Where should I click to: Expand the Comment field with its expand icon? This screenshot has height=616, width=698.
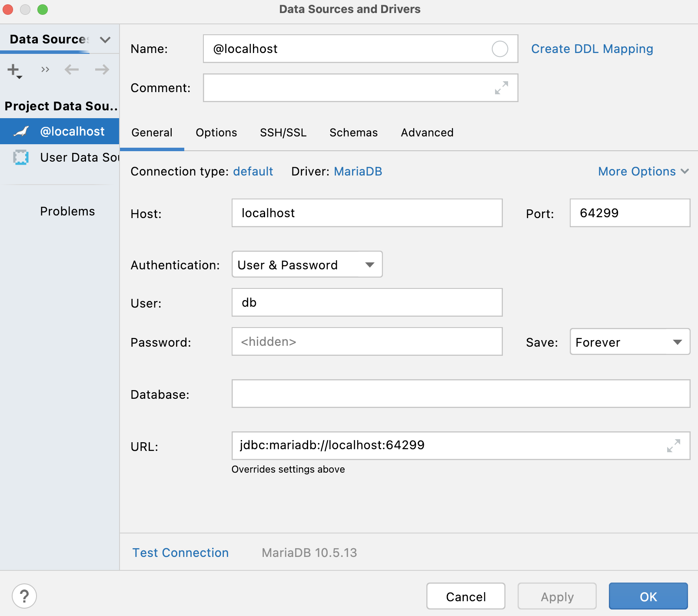[x=502, y=88]
